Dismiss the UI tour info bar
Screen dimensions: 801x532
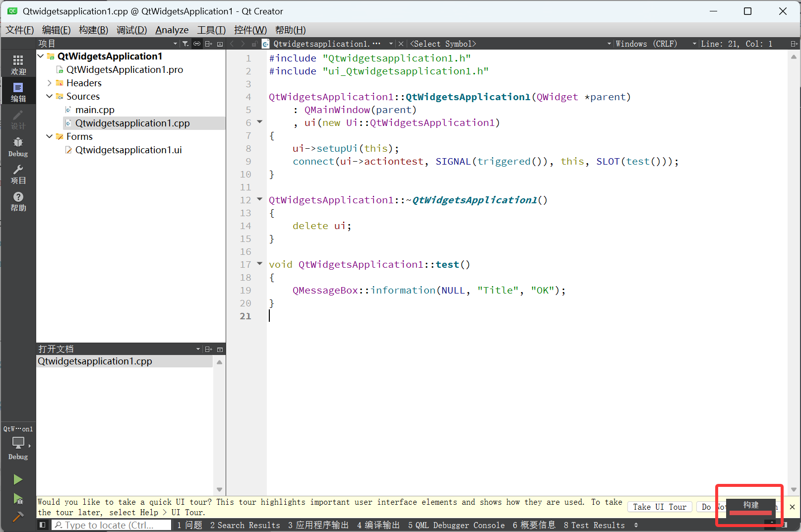(x=792, y=507)
